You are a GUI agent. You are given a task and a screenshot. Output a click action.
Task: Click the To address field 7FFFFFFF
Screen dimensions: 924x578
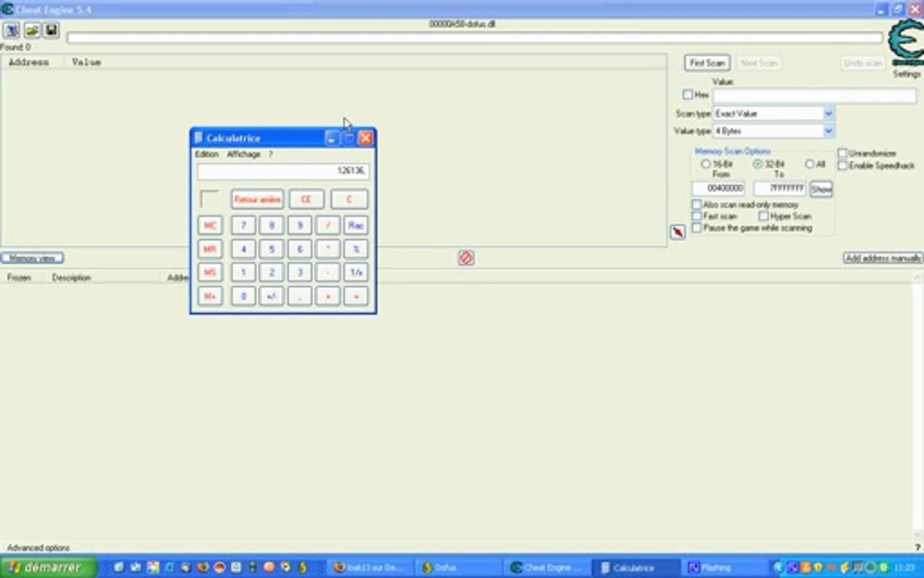[780, 188]
